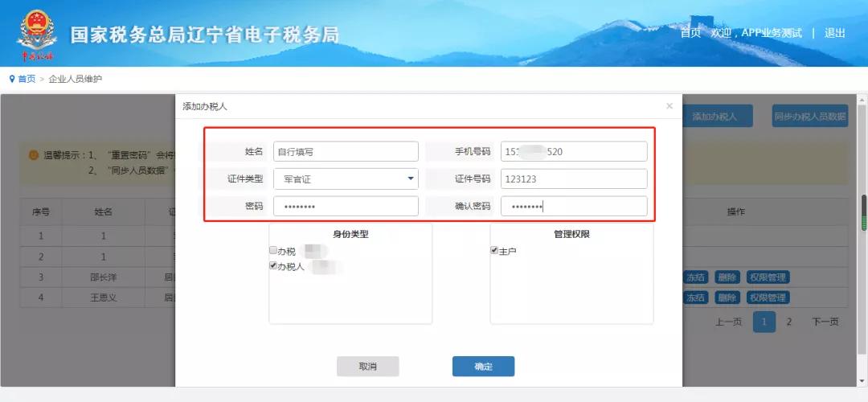Image resolution: width=868 pixels, height=402 pixels.
Task: Click the 姓名 column header in table
Action: (x=104, y=211)
